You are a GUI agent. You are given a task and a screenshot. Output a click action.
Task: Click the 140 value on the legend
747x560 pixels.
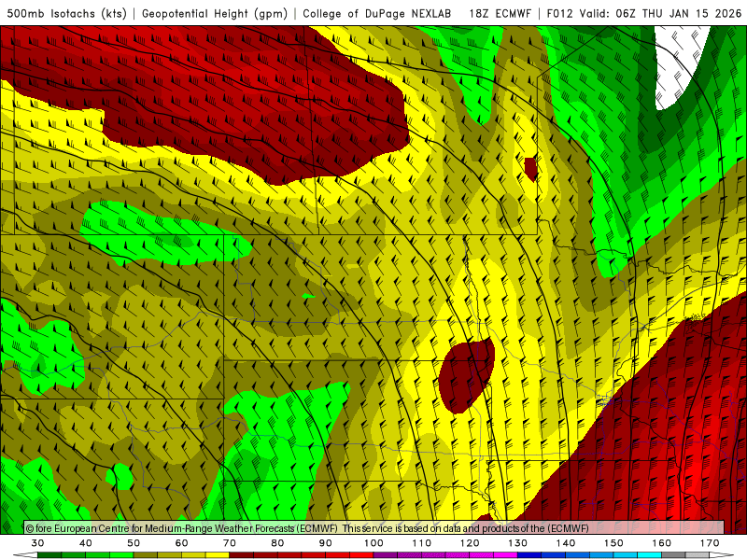pos(566,543)
